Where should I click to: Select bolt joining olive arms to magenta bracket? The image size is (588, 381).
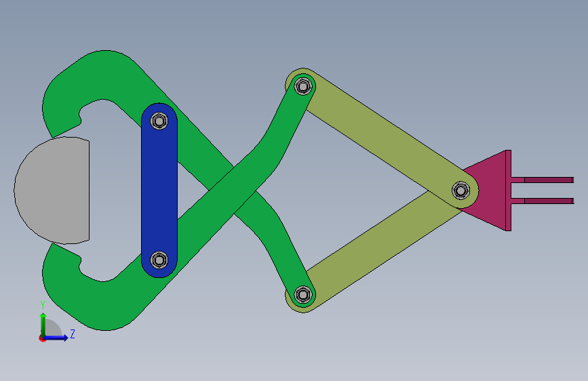point(461,190)
